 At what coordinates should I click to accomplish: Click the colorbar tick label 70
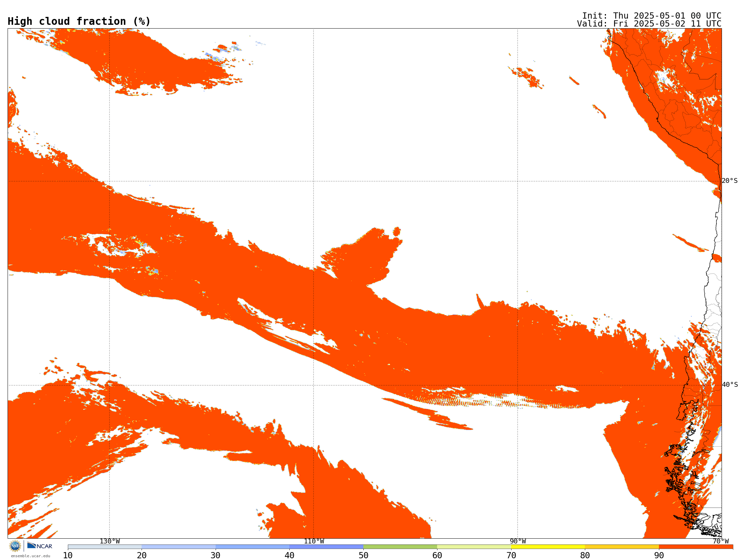(x=511, y=556)
